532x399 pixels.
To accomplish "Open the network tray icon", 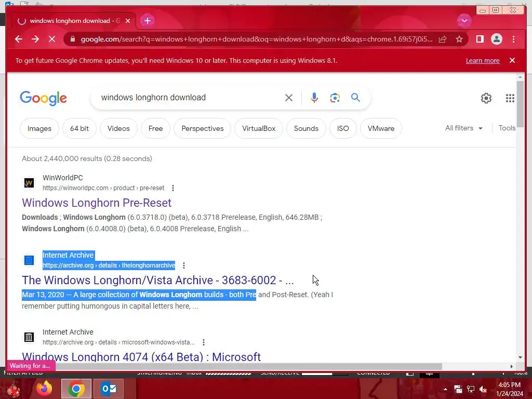I will (471, 389).
